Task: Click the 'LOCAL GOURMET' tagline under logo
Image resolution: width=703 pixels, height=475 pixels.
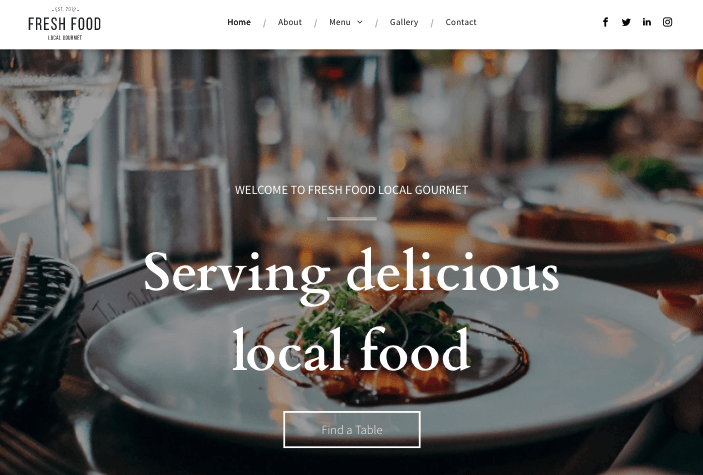Action: (65, 38)
